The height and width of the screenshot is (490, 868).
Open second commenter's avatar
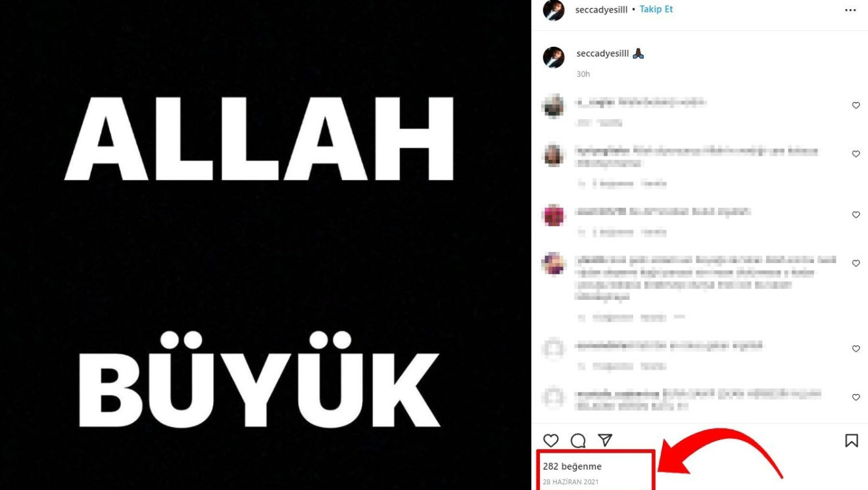[554, 155]
